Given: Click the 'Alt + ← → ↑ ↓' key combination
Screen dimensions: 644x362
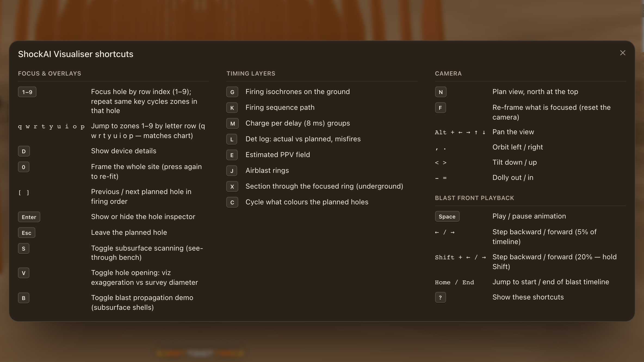Looking at the screenshot, I should (460, 132).
